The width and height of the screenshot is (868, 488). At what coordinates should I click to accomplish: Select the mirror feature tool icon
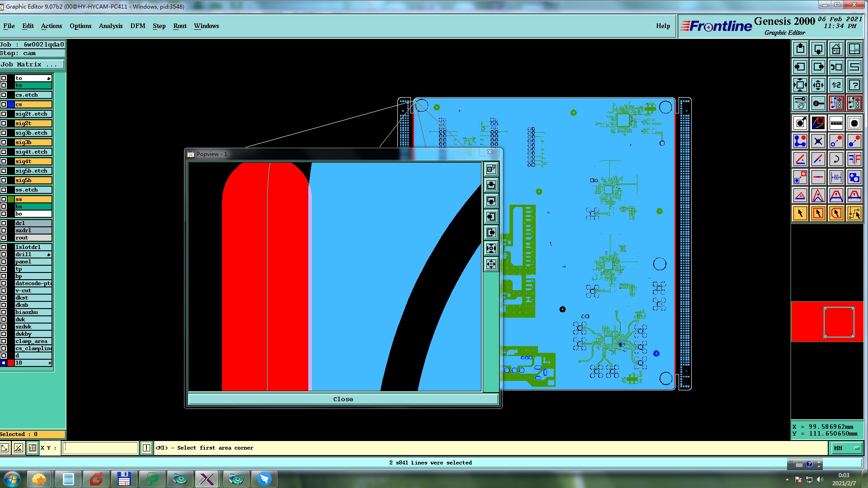click(854, 159)
